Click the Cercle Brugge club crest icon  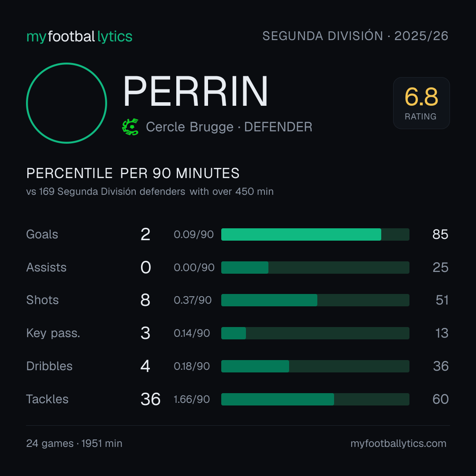coord(130,127)
